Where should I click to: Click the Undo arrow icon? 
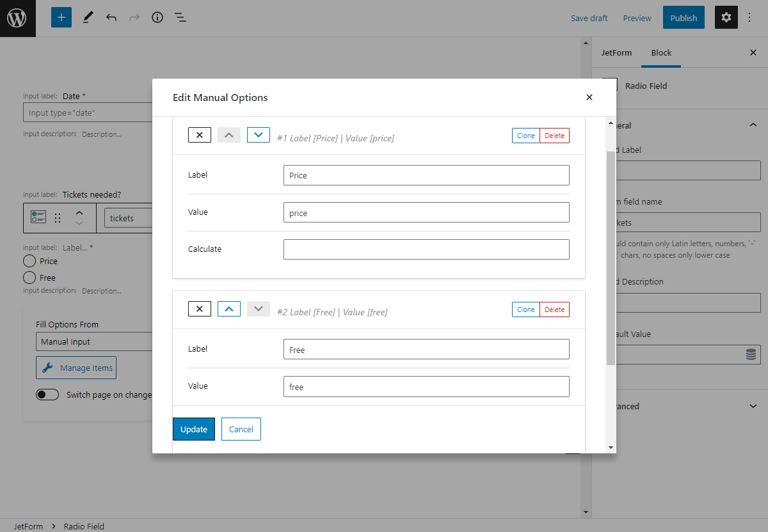(111, 17)
